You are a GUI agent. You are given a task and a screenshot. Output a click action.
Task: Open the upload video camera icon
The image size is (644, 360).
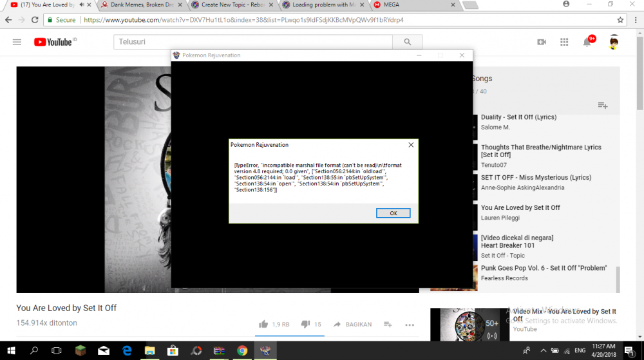tap(542, 42)
